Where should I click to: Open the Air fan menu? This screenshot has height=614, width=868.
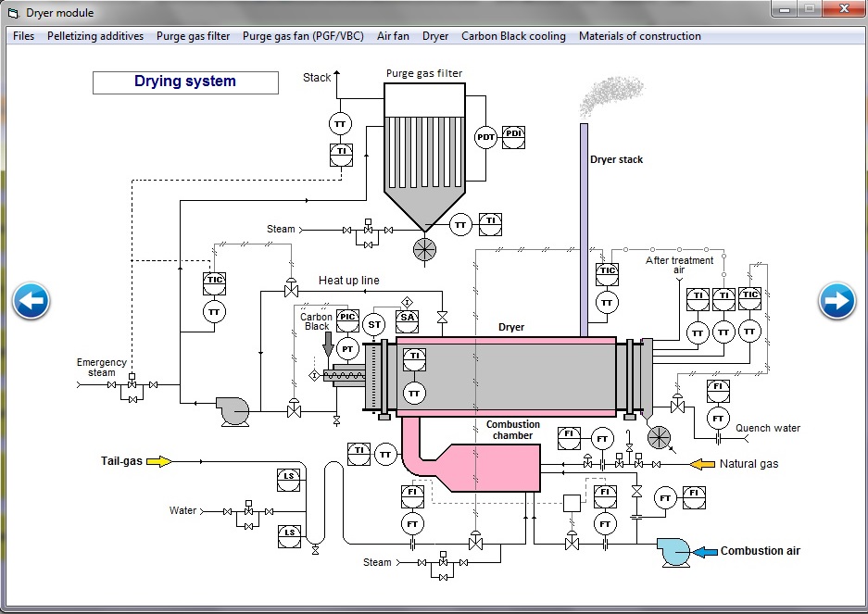coord(393,36)
